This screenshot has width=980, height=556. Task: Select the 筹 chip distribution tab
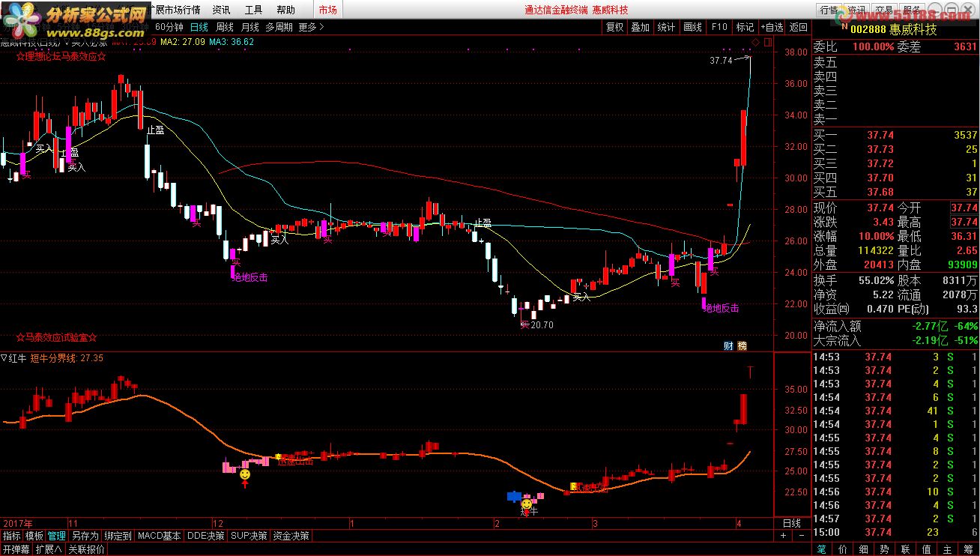[x=969, y=549]
